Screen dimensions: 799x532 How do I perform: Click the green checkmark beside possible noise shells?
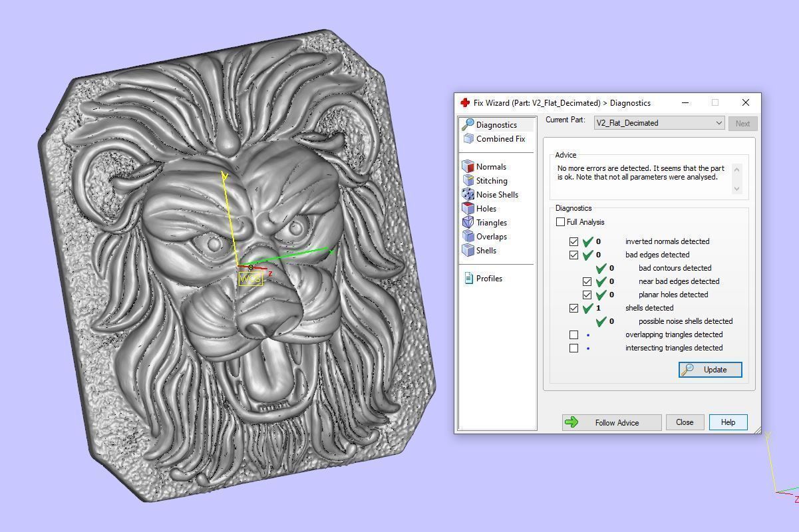(601, 321)
